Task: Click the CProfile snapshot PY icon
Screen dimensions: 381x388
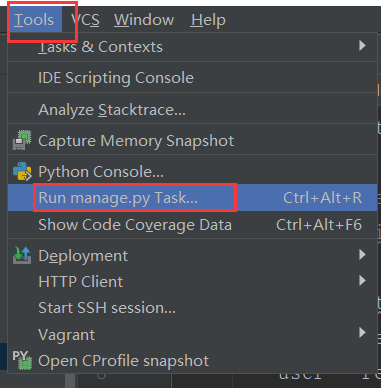Action: click(x=22, y=360)
